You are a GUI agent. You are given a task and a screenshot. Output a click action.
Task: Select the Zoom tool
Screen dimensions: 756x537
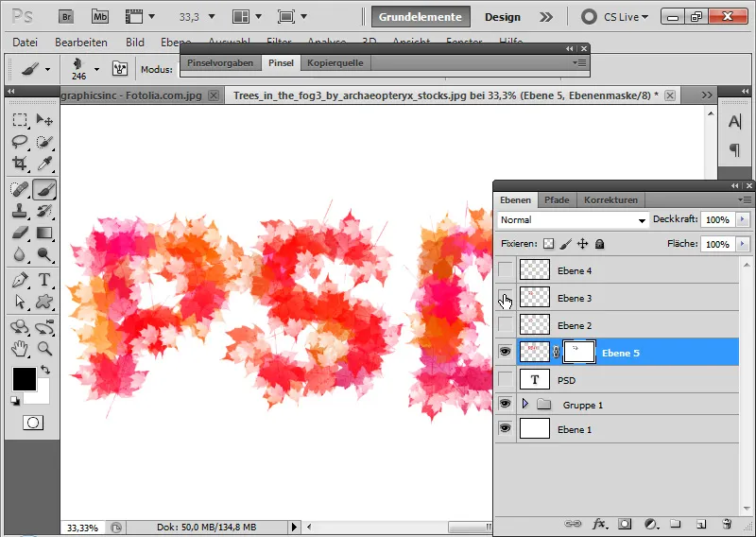[44, 348]
